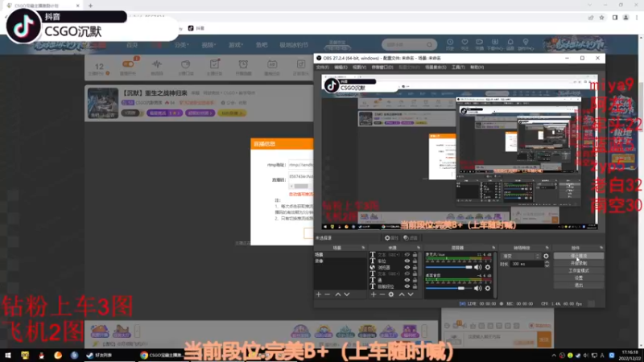Click 开始录制 start recording button
The width and height of the screenshot is (644, 362).
579,263
